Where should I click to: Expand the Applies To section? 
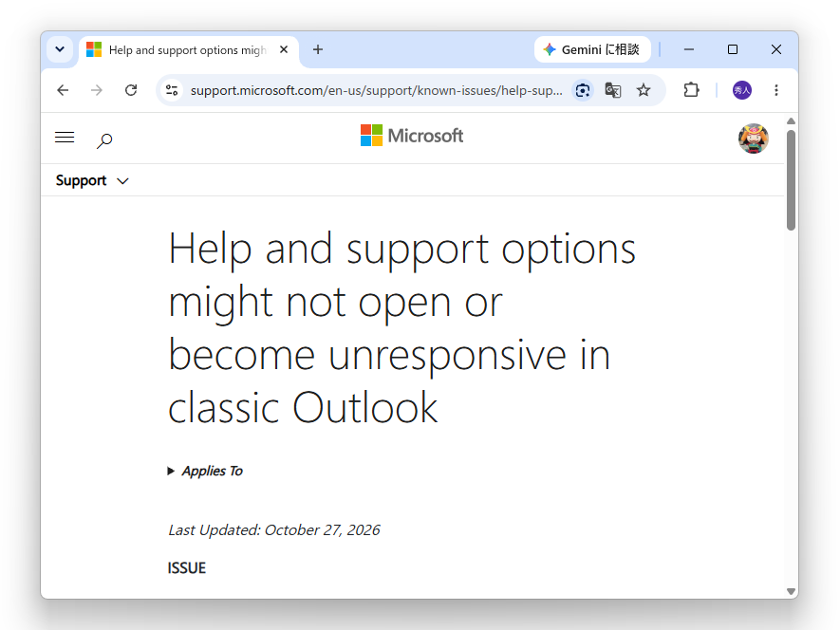[205, 471]
